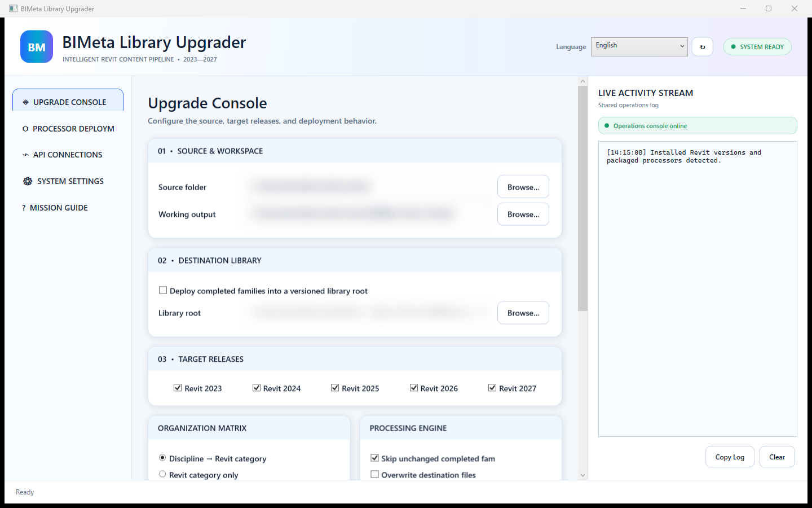Go to API Connections page
812x508 pixels.
(x=68, y=155)
